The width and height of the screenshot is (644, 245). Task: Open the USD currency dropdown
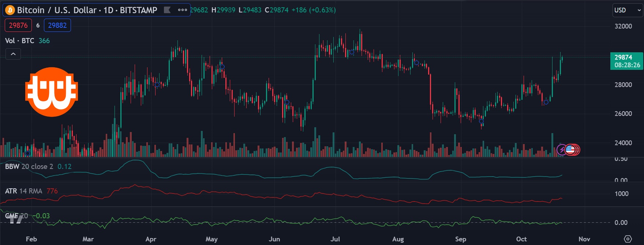(628, 10)
